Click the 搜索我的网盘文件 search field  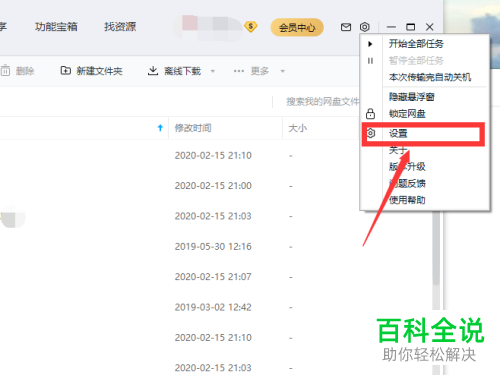click(x=323, y=102)
